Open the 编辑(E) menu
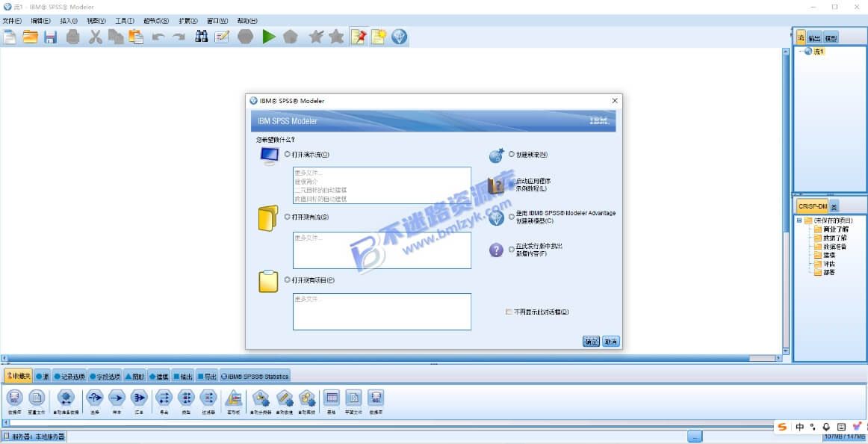Viewport: 868px width, 444px height. (40, 21)
